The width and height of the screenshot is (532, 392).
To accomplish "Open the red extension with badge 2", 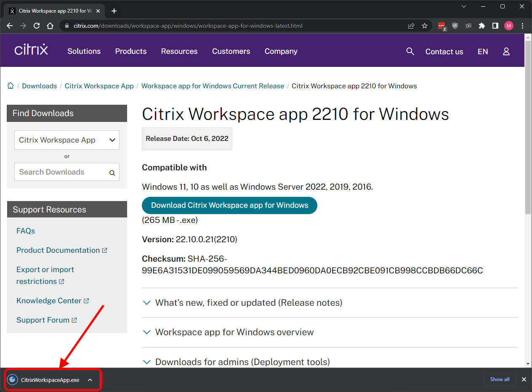I will coord(442,26).
